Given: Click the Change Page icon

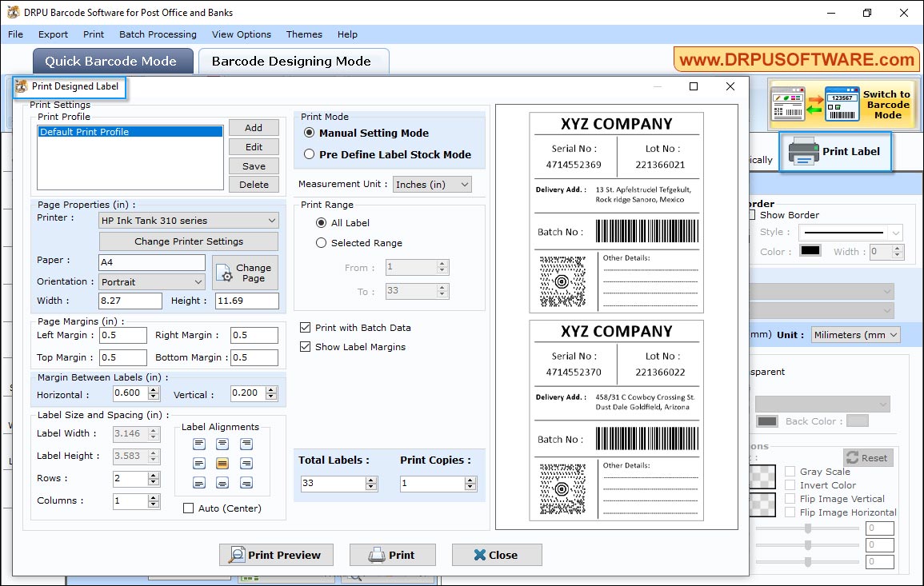Looking at the screenshot, I should (x=226, y=271).
